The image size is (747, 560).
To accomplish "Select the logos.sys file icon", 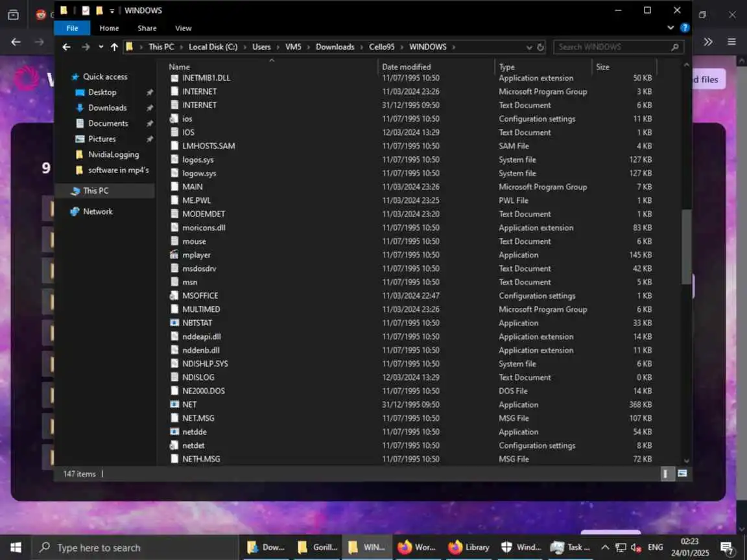I will tap(174, 159).
